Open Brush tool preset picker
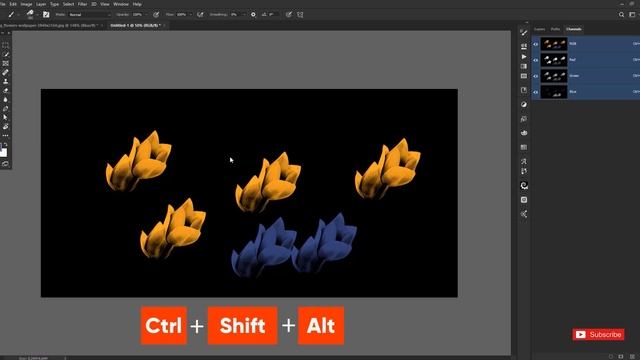This screenshot has height=360, width=640. click(11, 14)
